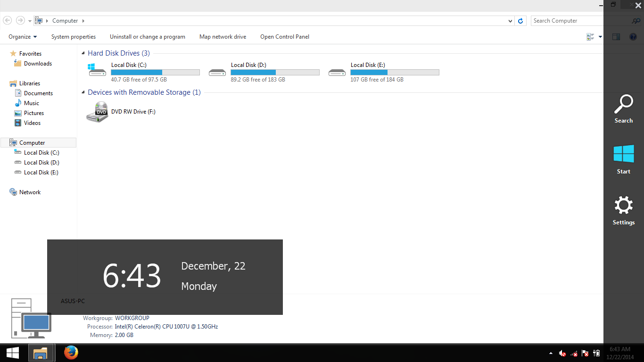The width and height of the screenshot is (644, 362).
Task: Launch Firefox from the taskbar
Action: tap(71, 353)
